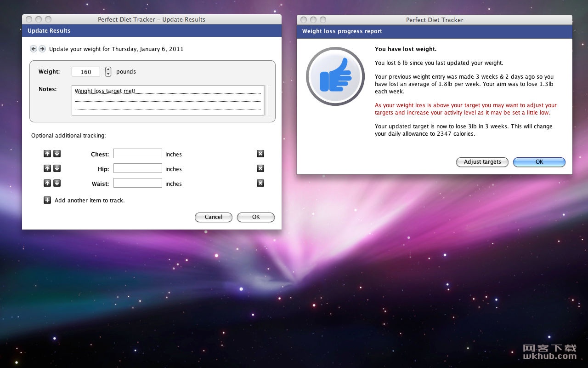Click the weight stepper arrows
The height and width of the screenshot is (368, 588).
click(108, 71)
